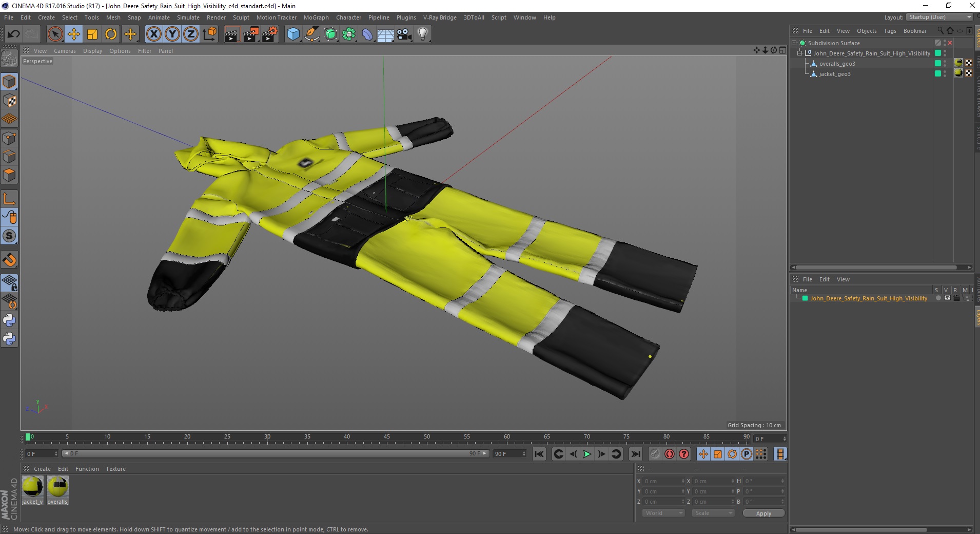Open the first Python script icon
The width and height of the screenshot is (980, 534).
tap(9, 320)
